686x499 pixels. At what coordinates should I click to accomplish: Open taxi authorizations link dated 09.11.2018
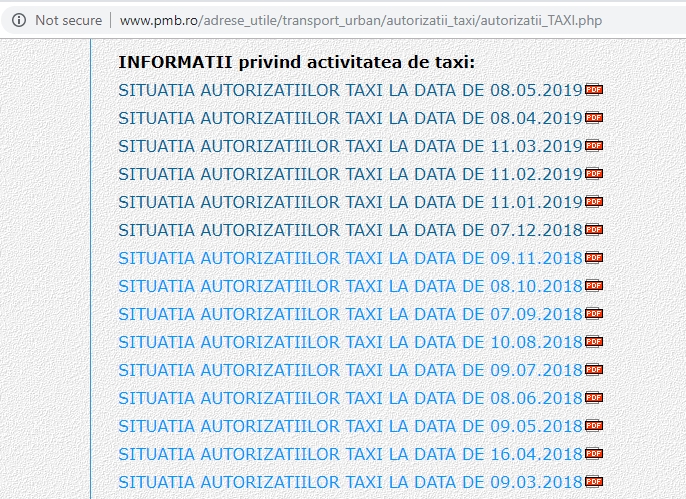(350, 258)
